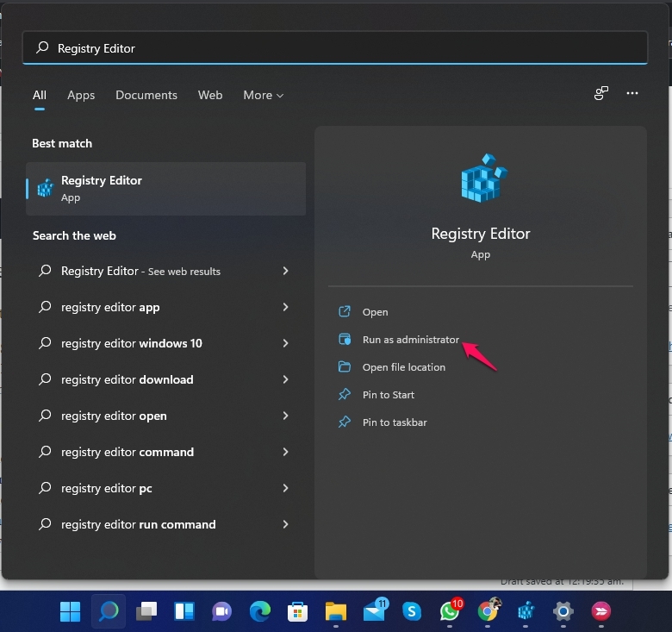Screen dimensions: 672x632
Task: Click the shield icon for Run as administrator
Action: tap(345, 339)
